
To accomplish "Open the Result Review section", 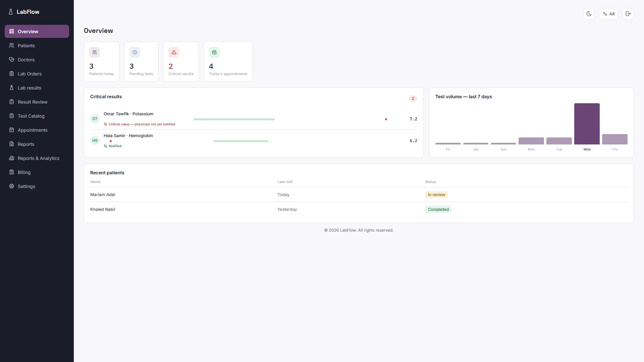I will pyautogui.click(x=37, y=102).
